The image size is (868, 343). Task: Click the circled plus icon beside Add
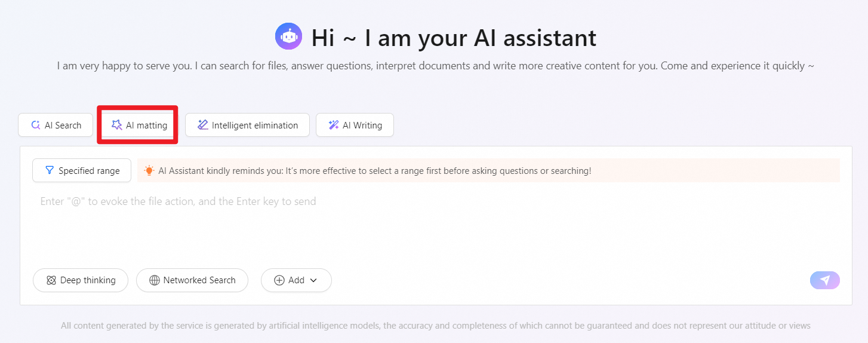point(279,280)
